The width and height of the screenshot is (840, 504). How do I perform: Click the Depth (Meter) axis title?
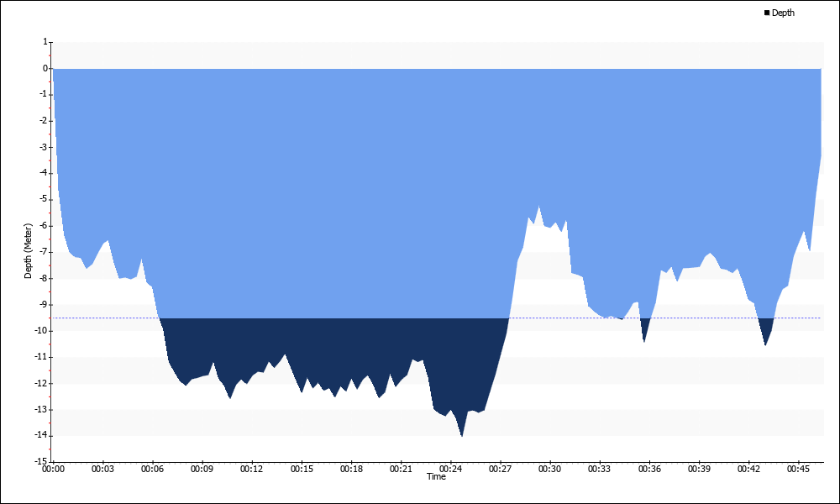coord(28,250)
